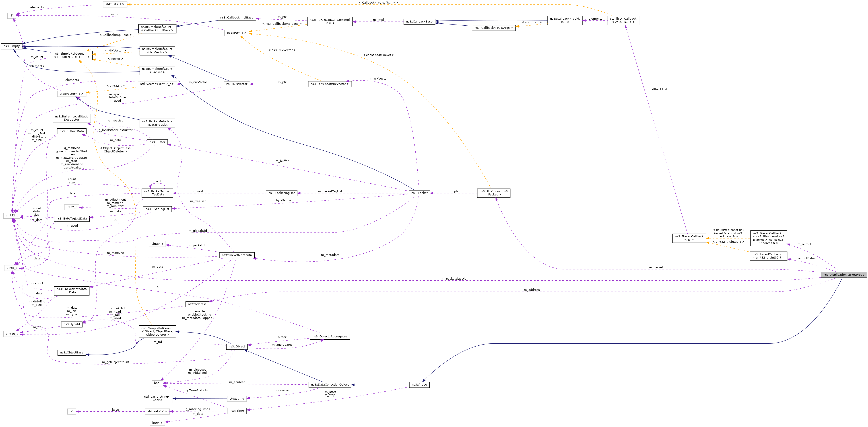Screen dimensions: 868x427
Task: Select the std::string class box
Action: (237, 398)
